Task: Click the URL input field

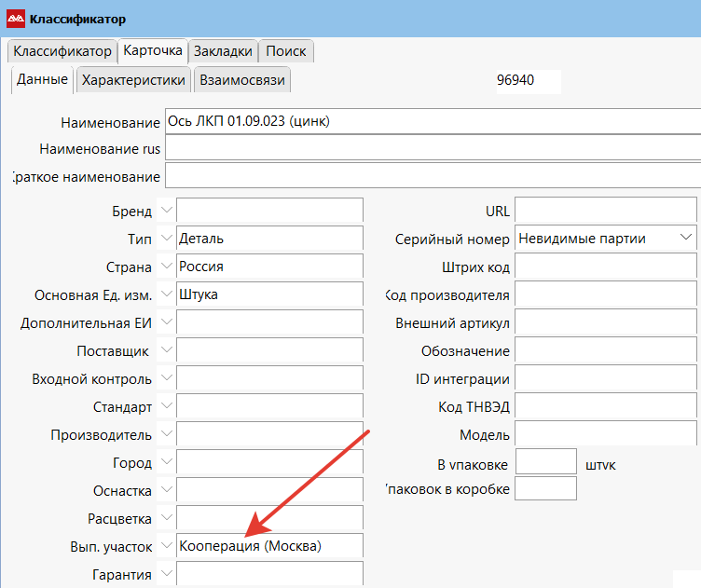Action: click(605, 211)
